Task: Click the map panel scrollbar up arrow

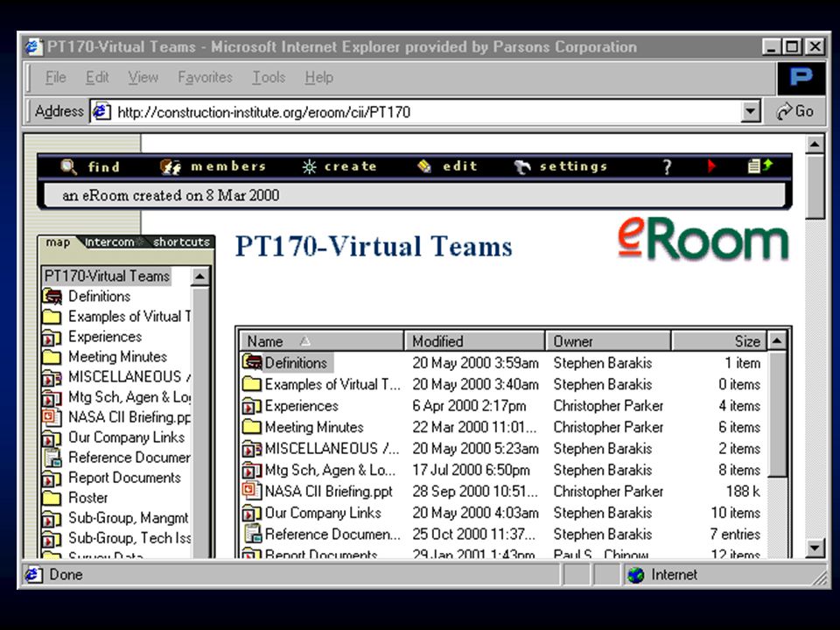Action: click(199, 276)
